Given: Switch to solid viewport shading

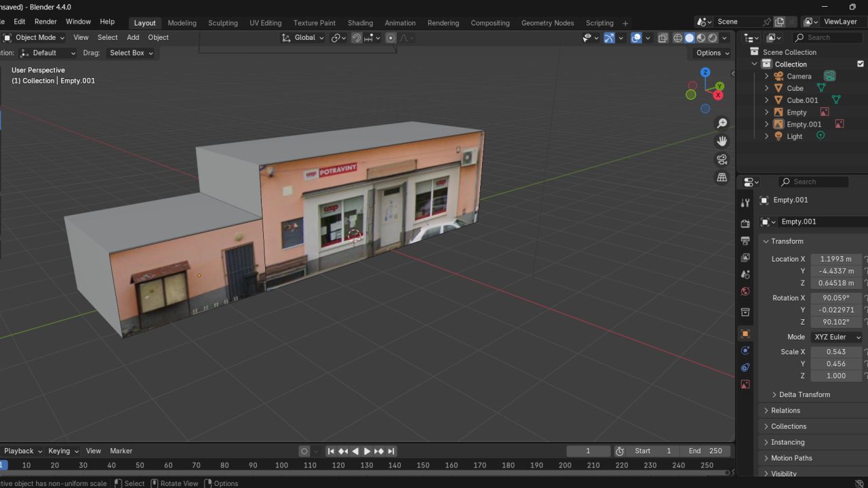Looking at the screenshot, I should pyautogui.click(x=690, y=38).
